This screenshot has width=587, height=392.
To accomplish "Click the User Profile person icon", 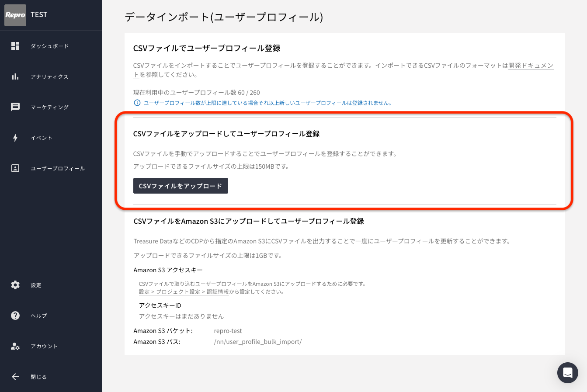I will click(x=15, y=168).
